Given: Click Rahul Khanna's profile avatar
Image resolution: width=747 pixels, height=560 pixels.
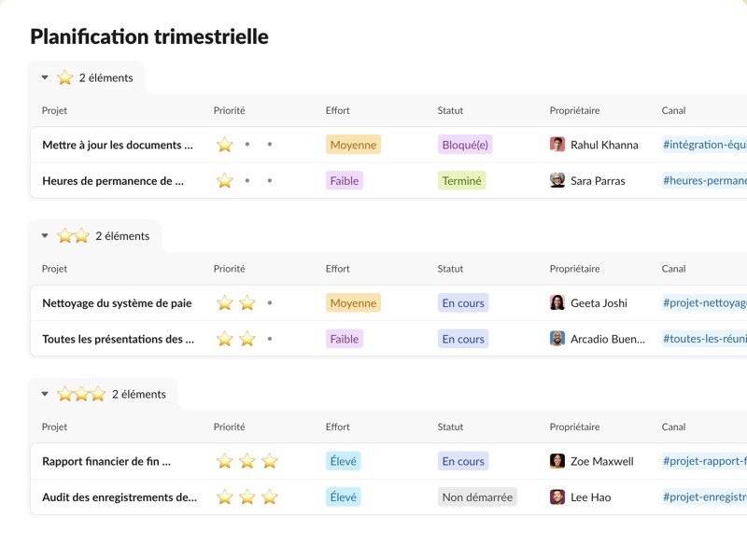Looking at the screenshot, I should [x=557, y=145].
